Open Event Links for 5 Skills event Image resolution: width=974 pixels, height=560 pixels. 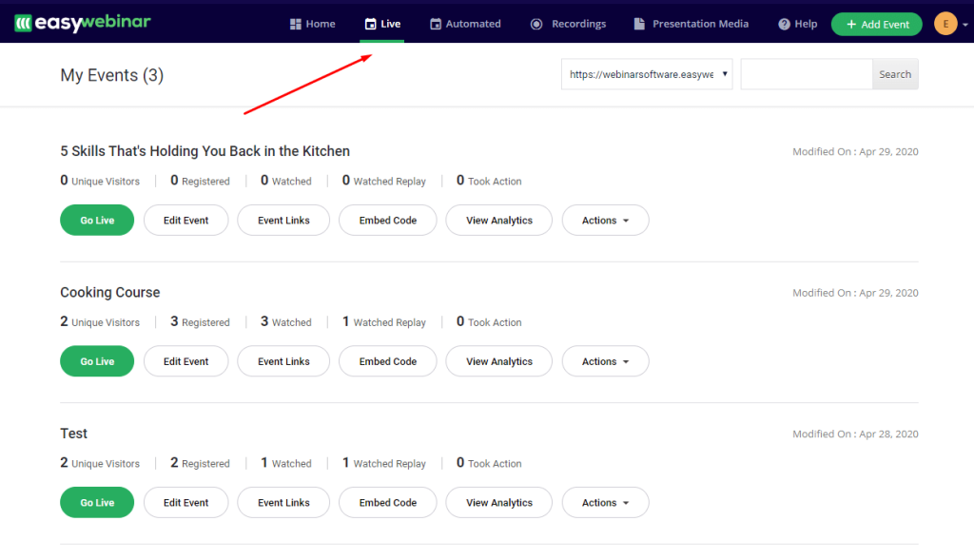pos(282,220)
